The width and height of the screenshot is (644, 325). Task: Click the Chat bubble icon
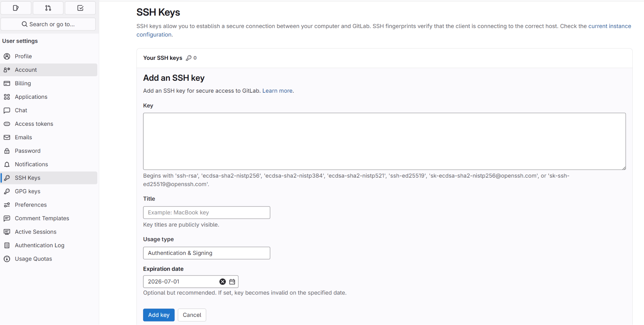(x=7, y=110)
